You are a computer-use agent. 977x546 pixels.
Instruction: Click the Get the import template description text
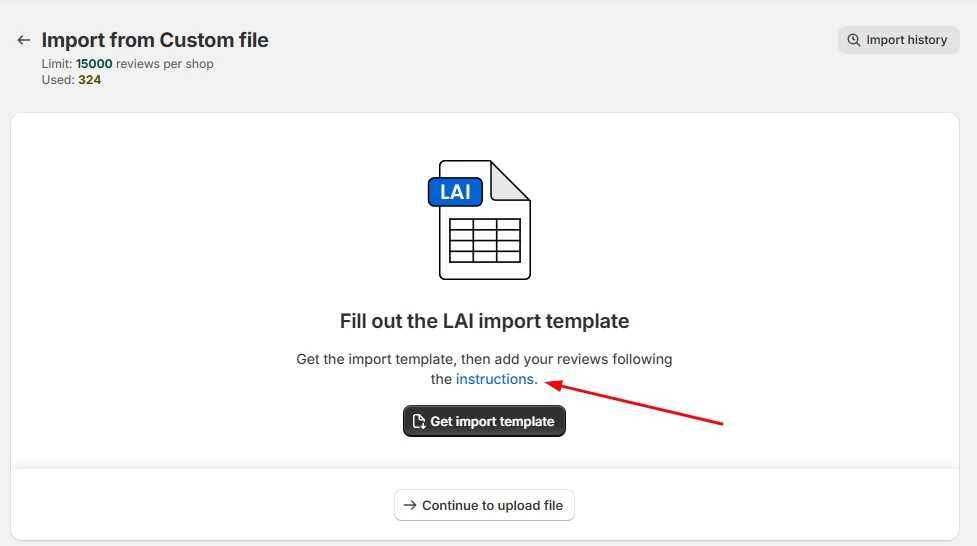point(484,369)
